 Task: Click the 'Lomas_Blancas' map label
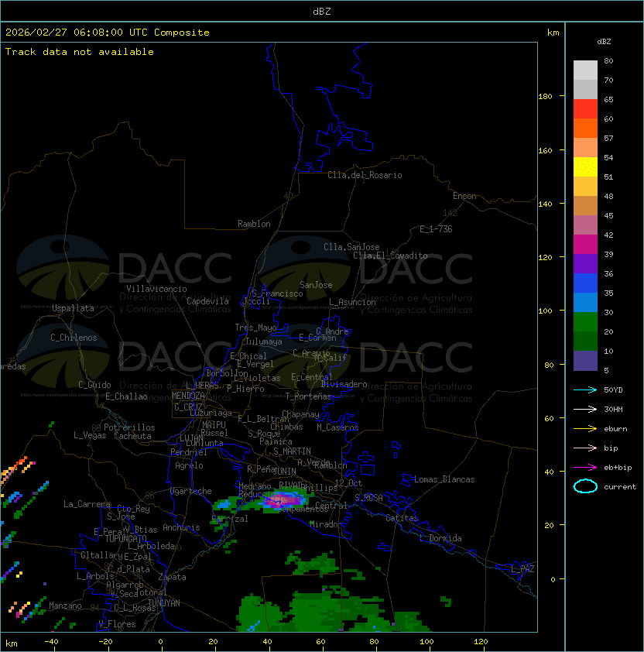click(x=444, y=479)
